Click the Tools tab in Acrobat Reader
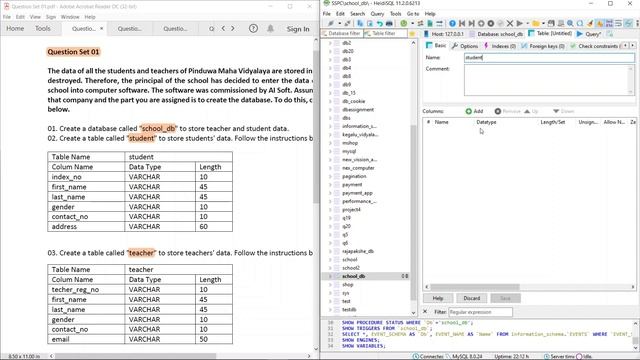This screenshot has height=360, width=640. [x=42, y=29]
